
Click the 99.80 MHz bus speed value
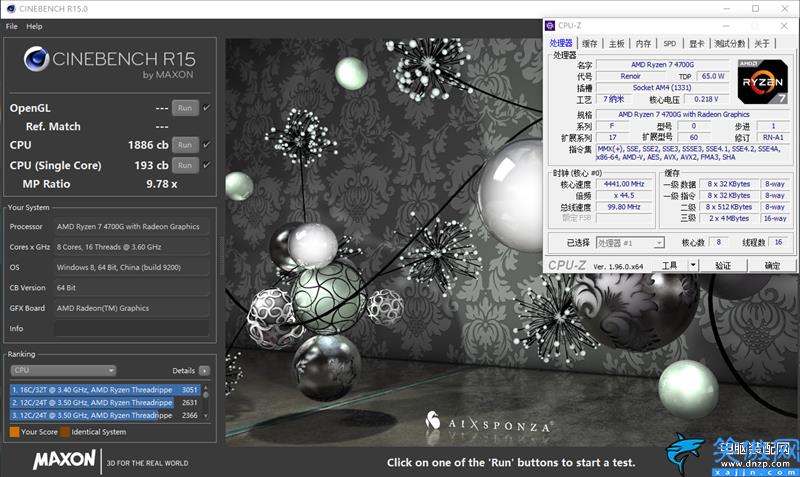624,207
